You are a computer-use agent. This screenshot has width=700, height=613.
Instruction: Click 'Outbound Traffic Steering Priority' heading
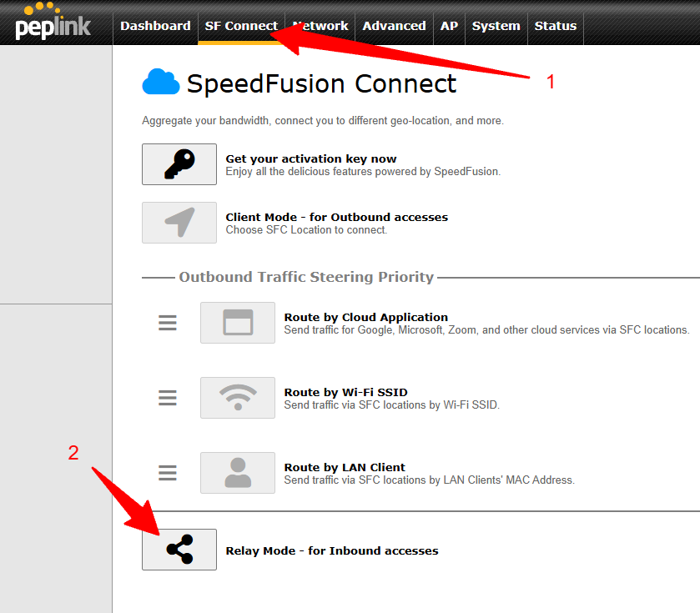pyautogui.click(x=306, y=277)
